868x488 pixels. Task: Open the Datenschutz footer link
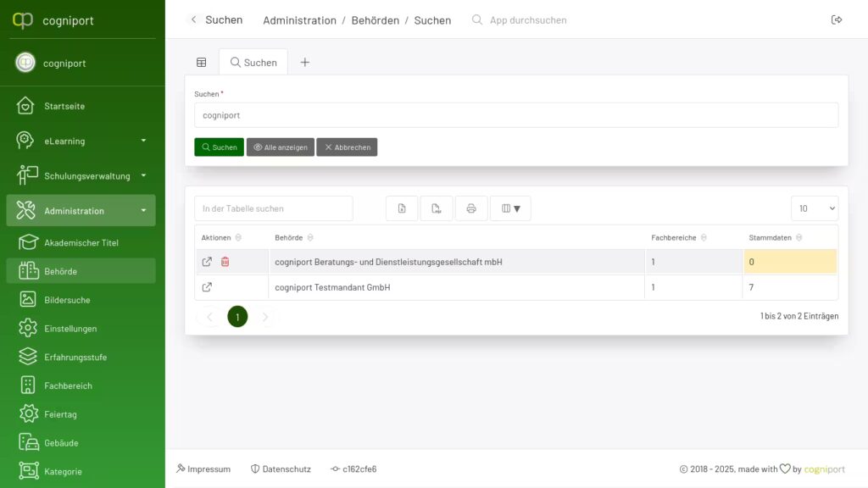pyautogui.click(x=281, y=469)
